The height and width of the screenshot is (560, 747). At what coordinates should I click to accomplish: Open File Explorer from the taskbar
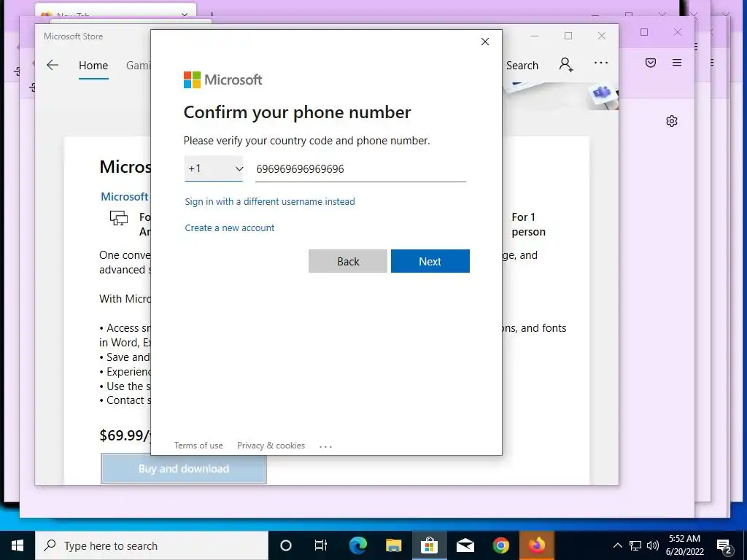(x=393, y=545)
